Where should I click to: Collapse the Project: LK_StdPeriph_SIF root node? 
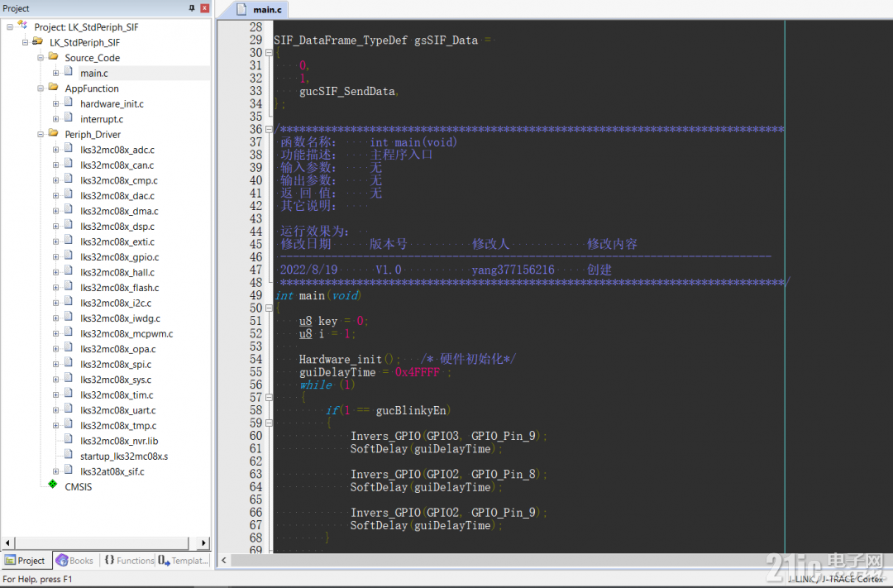pyautogui.click(x=10, y=26)
